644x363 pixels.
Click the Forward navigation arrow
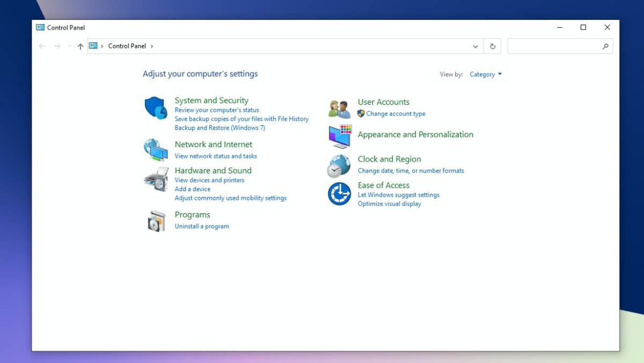coord(57,46)
